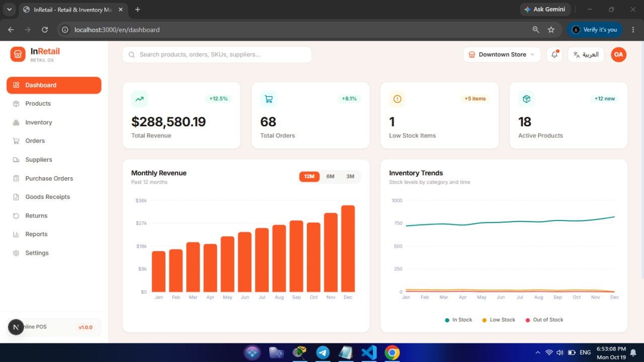This screenshot has width=644, height=362.
Task: Switch Monthly Revenue to 6M range
Action: coord(330,176)
